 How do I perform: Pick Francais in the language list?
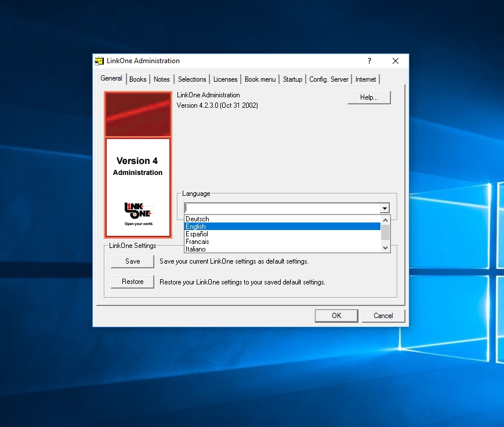282,242
